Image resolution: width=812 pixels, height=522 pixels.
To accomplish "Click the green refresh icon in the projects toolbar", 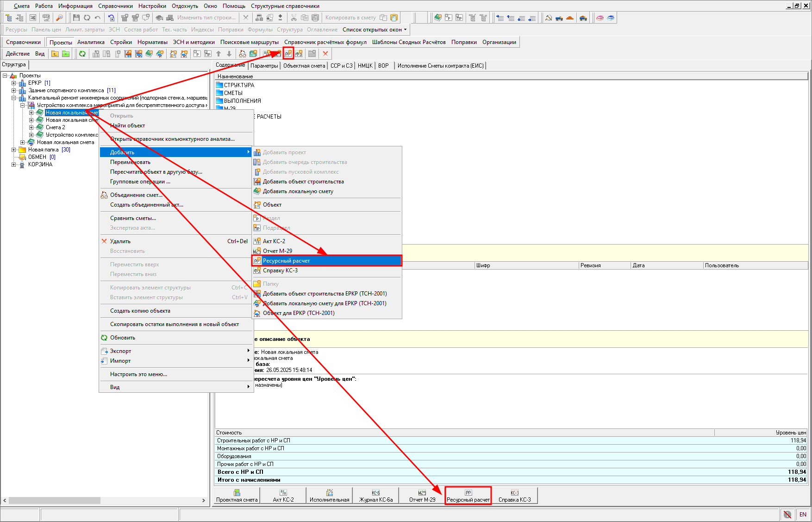I will (82, 54).
